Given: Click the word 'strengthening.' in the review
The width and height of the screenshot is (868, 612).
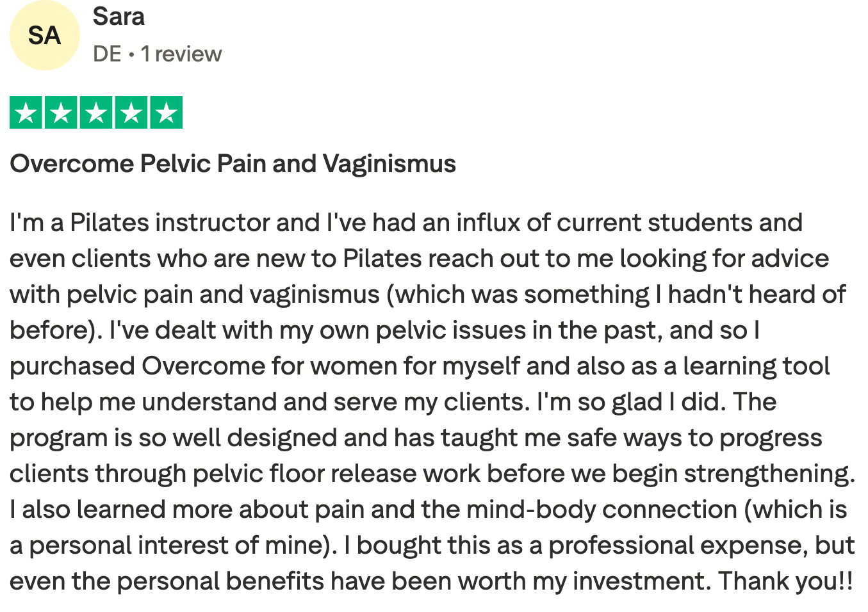Looking at the screenshot, I should (769, 474).
